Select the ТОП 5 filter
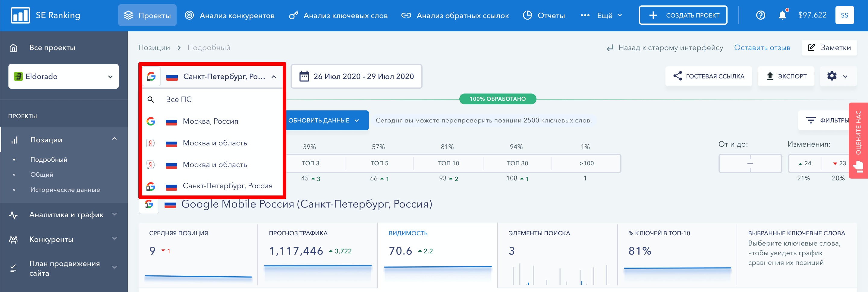This screenshot has height=292, width=868. 379,163
